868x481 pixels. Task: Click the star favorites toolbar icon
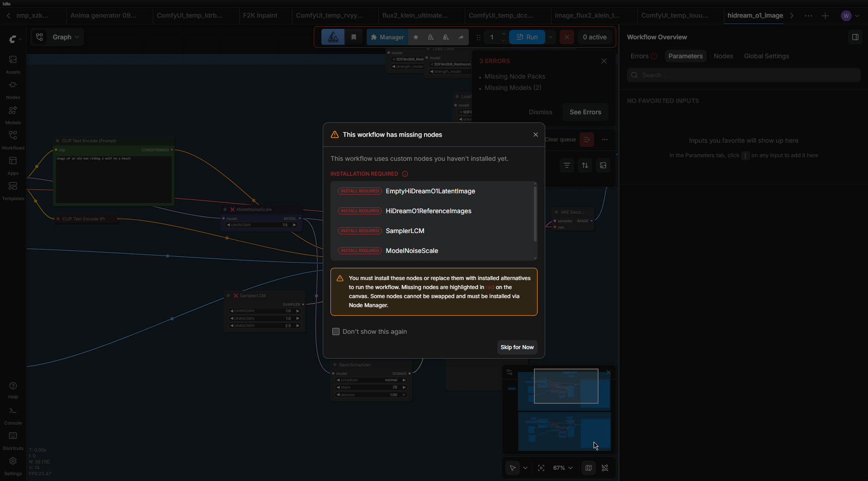415,37
